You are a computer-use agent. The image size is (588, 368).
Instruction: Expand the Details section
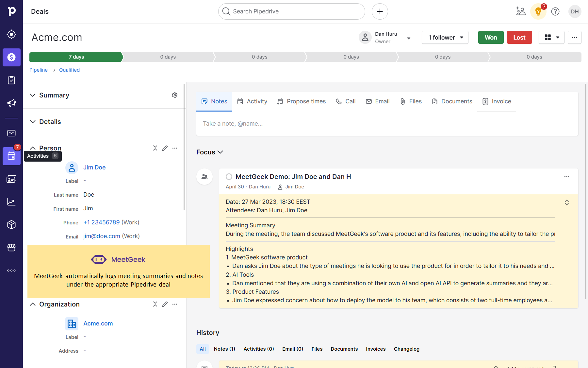click(33, 122)
